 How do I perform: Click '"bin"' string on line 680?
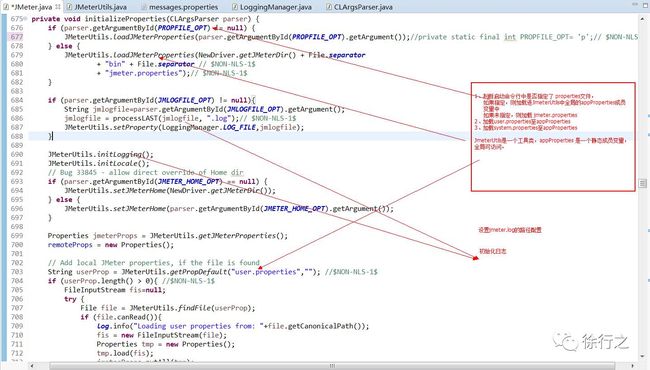(115, 64)
